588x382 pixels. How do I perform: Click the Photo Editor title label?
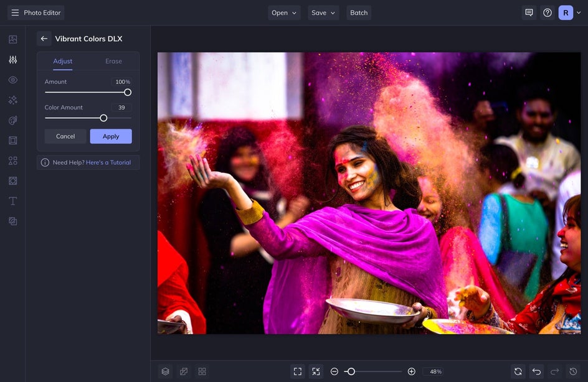42,12
